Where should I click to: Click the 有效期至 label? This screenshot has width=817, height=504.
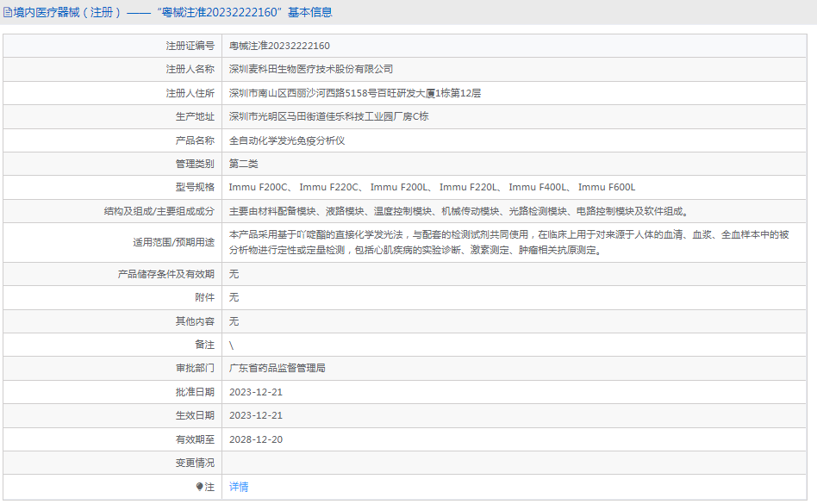pos(195,439)
